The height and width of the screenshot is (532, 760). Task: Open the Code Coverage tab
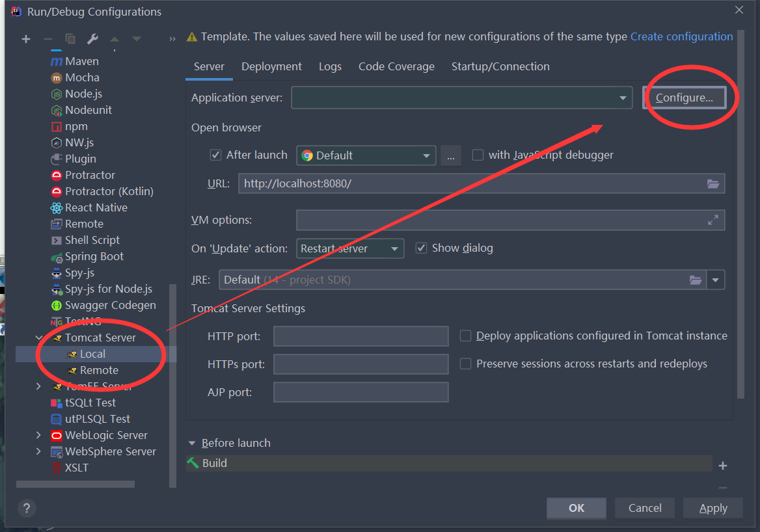pyautogui.click(x=396, y=66)
